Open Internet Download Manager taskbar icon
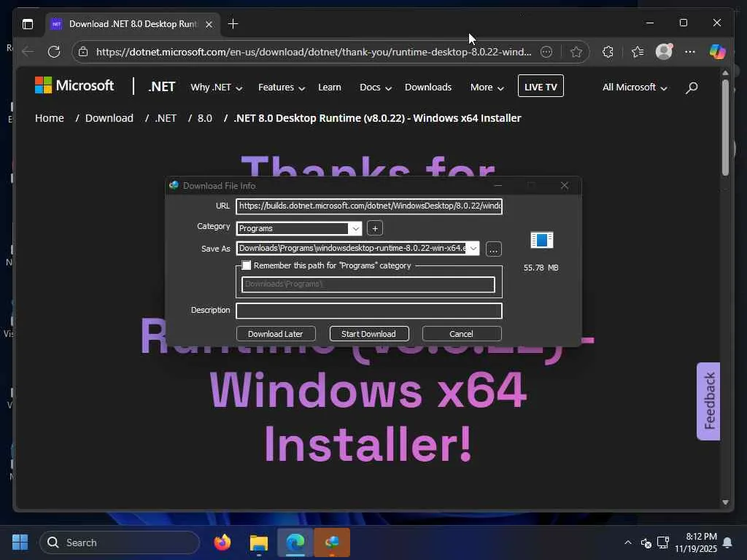Image resolution: width=747 pixels, height=560 pixels. click(x=332, y=542)
